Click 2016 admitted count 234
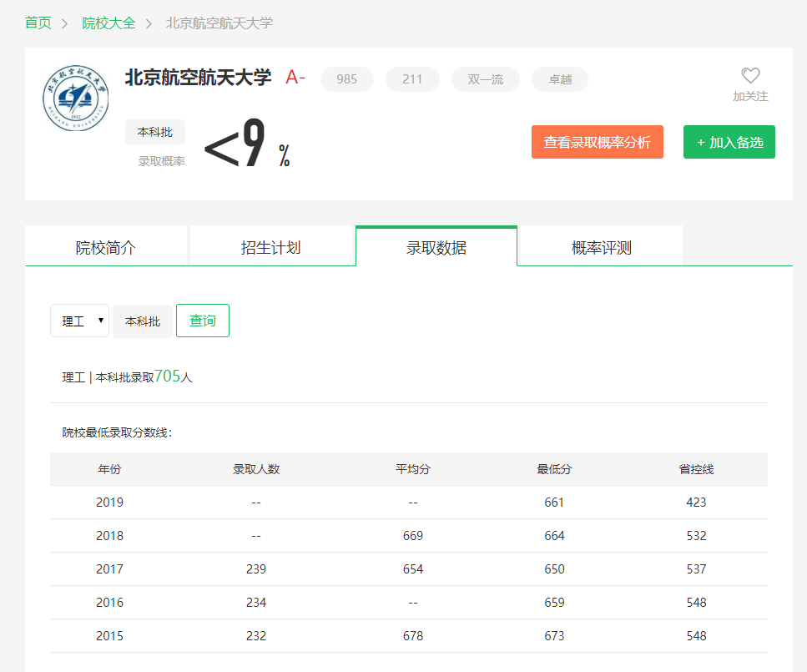Viewport: 807px width, 672px height. 256,603
